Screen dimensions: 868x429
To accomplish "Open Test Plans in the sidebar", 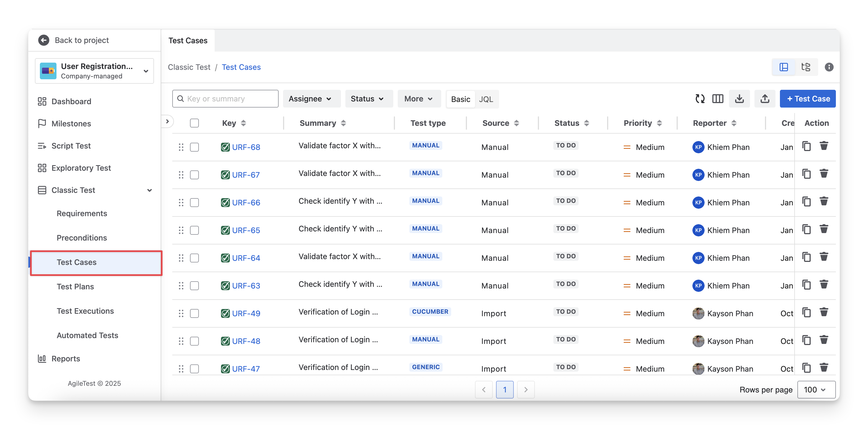I will click(x=76, y=286).
